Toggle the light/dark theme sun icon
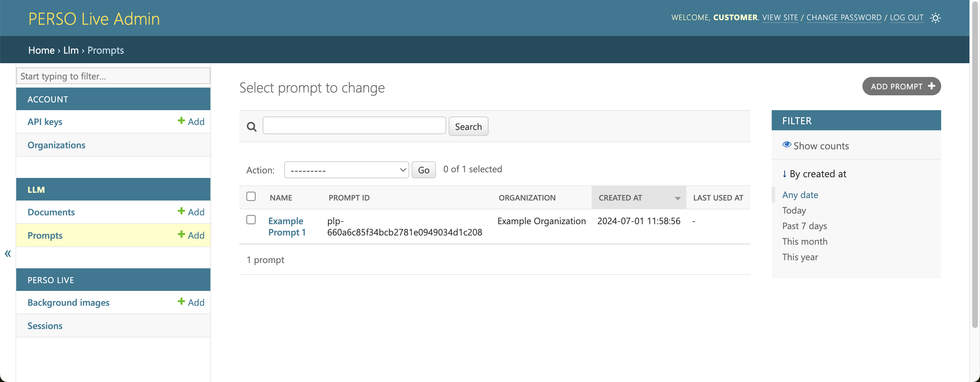 coord(935,18)
